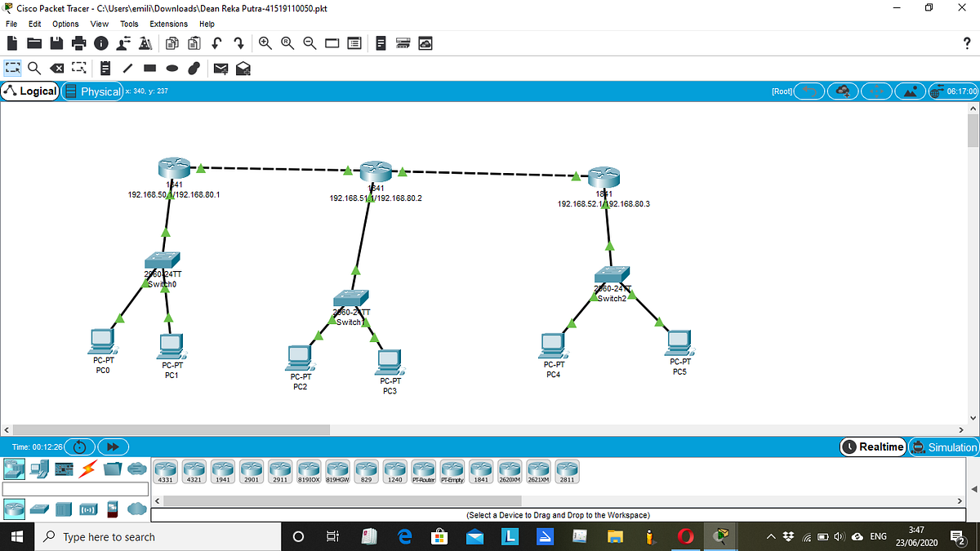This screenshot has height=551, width=980.
Task: Switch to Logical workspace view
Action: point(30,91)
